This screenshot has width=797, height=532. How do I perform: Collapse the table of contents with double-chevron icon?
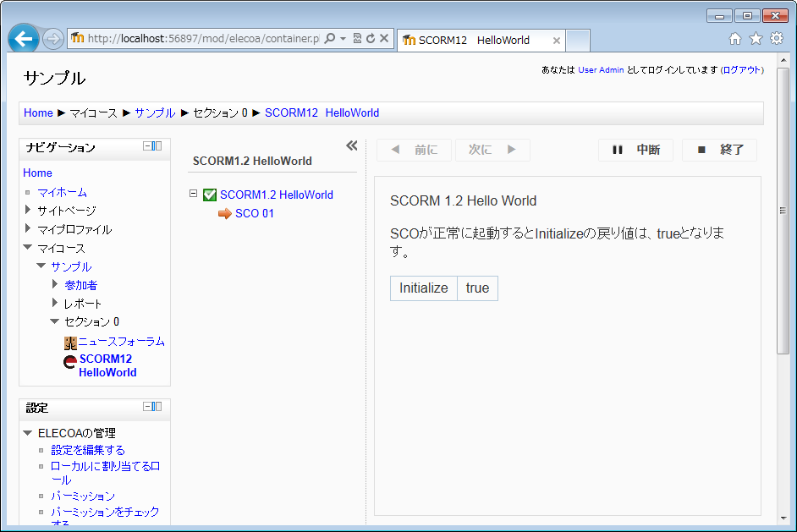click(352, 145)
